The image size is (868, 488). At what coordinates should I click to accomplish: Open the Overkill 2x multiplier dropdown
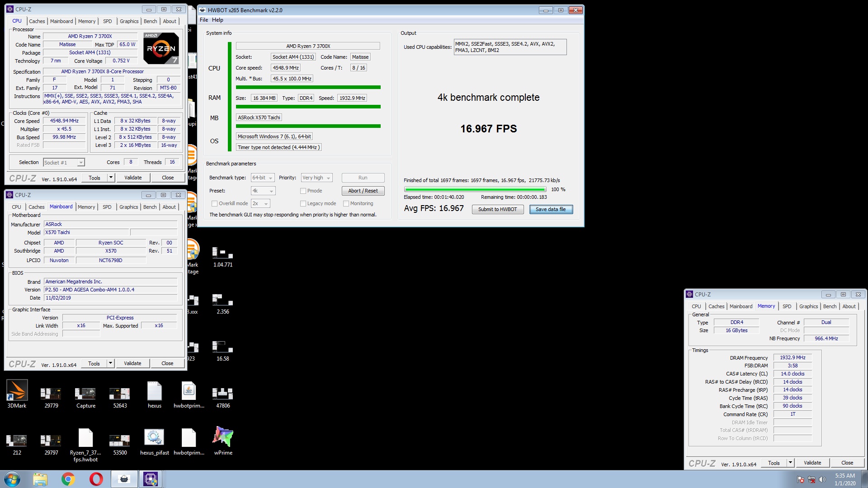pos(260,203)
